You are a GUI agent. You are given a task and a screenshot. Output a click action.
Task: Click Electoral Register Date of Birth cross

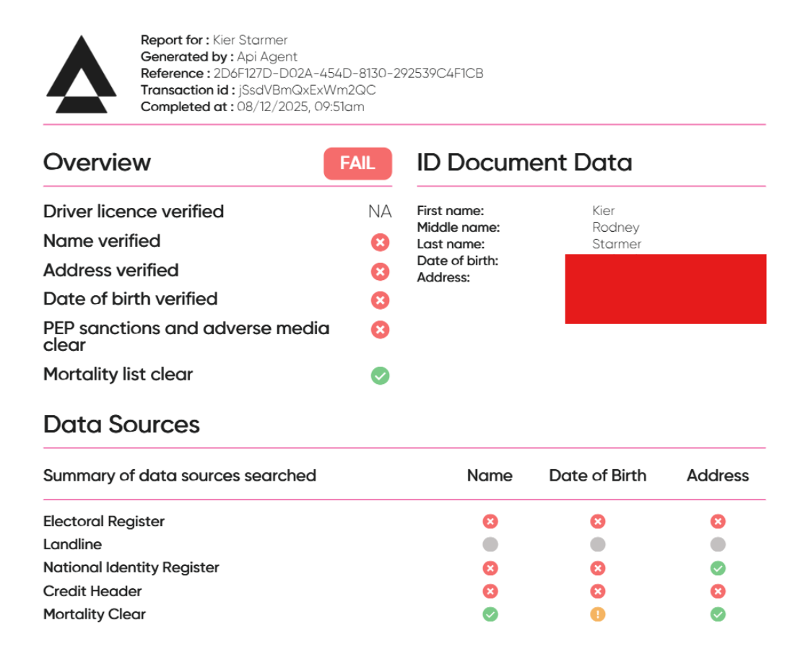coord(598,522)
